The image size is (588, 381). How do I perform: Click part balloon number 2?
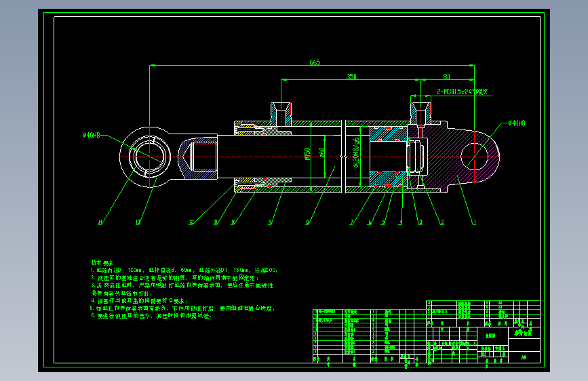tap(442, 222)
